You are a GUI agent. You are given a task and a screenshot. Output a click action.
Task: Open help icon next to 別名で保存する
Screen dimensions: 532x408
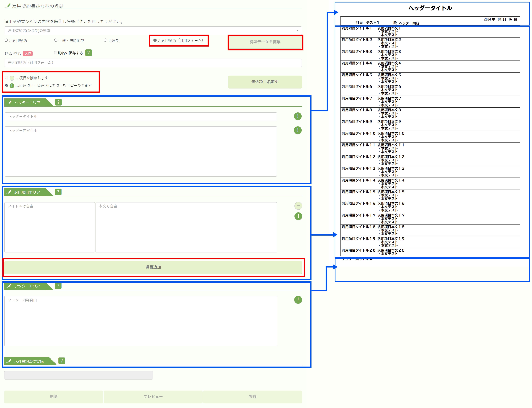(x=89, y=53)
